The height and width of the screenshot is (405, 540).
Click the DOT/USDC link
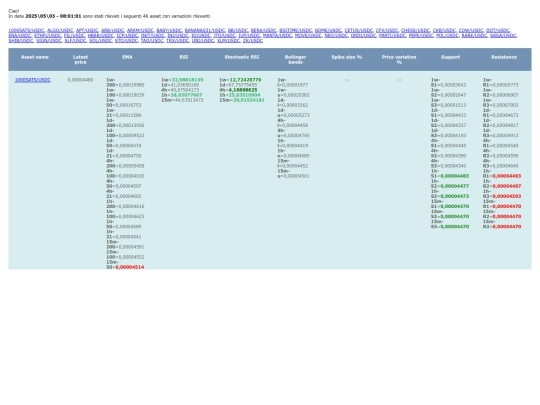pos(498,30)
